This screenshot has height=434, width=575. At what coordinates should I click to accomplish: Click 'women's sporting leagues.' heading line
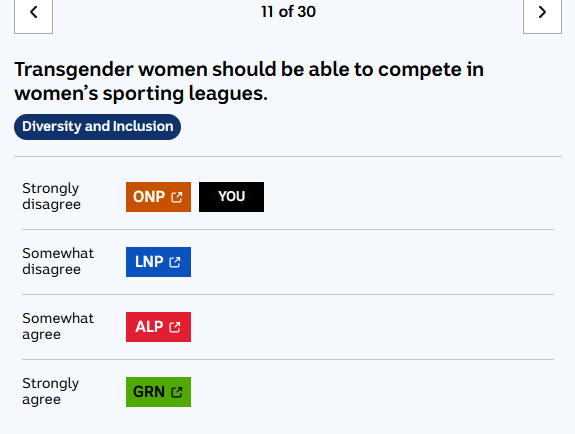[x=141, y=94]
